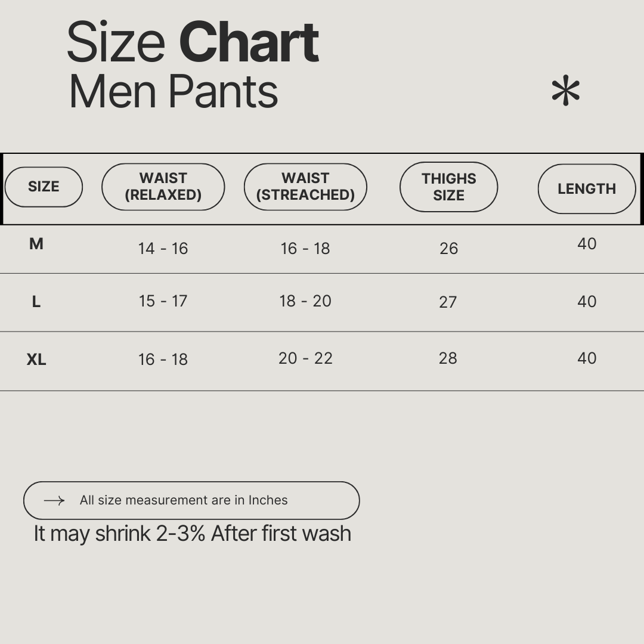Click the shrink 2-3% after wash text
The image size is (644, 644).
192,533
